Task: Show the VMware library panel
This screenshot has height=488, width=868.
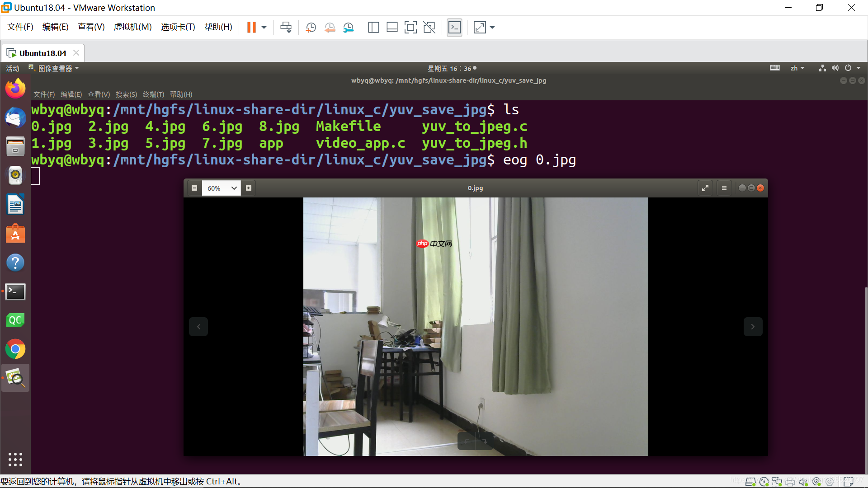Action: [x=373, y=28]
